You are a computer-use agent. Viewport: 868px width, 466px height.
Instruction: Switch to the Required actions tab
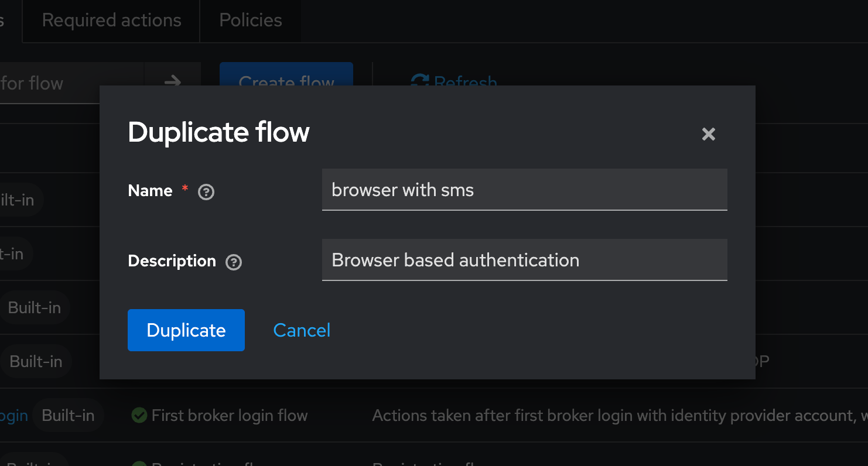click(x=111, y=20)
